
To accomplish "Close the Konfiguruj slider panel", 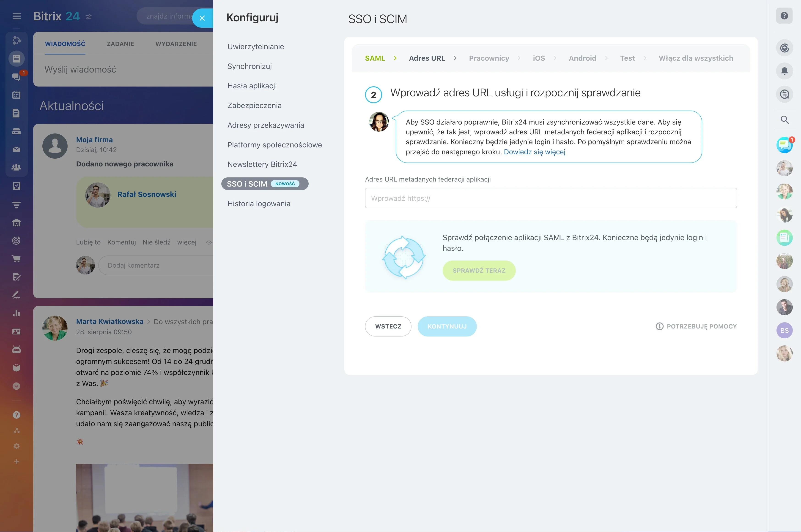I will [x=202, y=18].
